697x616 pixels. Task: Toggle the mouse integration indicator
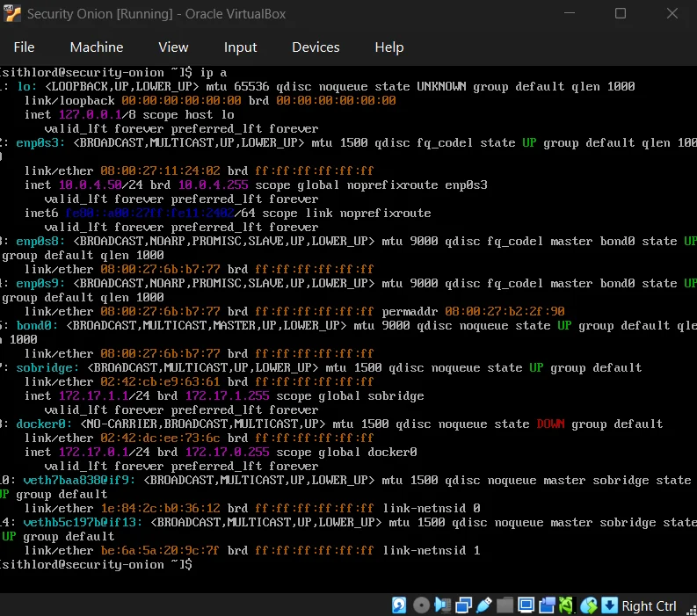pyautogui.click(x=589, y=605)
